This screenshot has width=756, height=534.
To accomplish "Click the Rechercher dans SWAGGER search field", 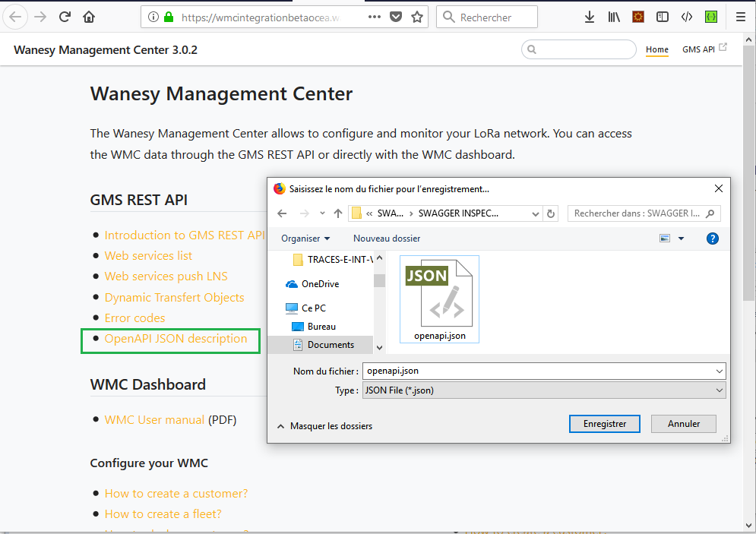I will 644,213.
